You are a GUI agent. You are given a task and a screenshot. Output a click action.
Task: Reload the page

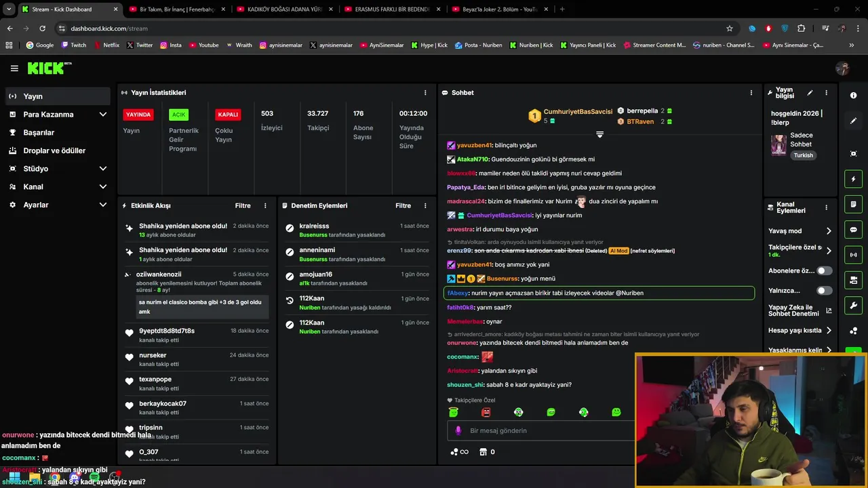click(42, 28)
